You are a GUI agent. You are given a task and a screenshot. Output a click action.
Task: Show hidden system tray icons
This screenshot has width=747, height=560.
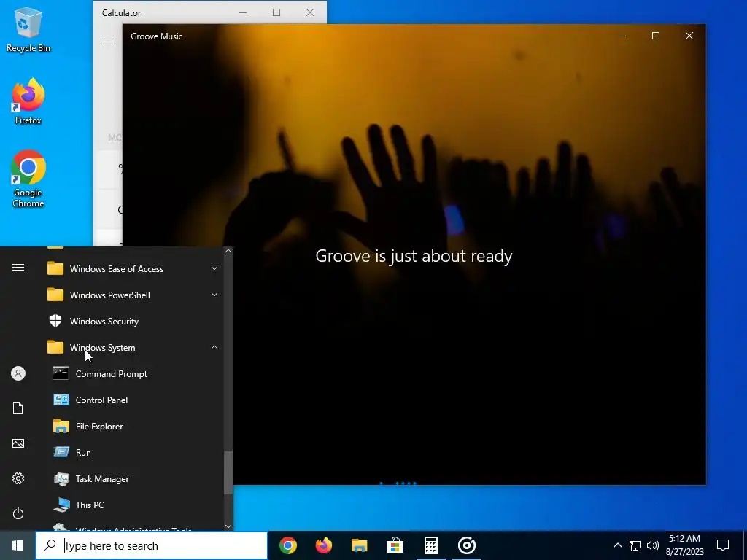[x=617, y=545]
